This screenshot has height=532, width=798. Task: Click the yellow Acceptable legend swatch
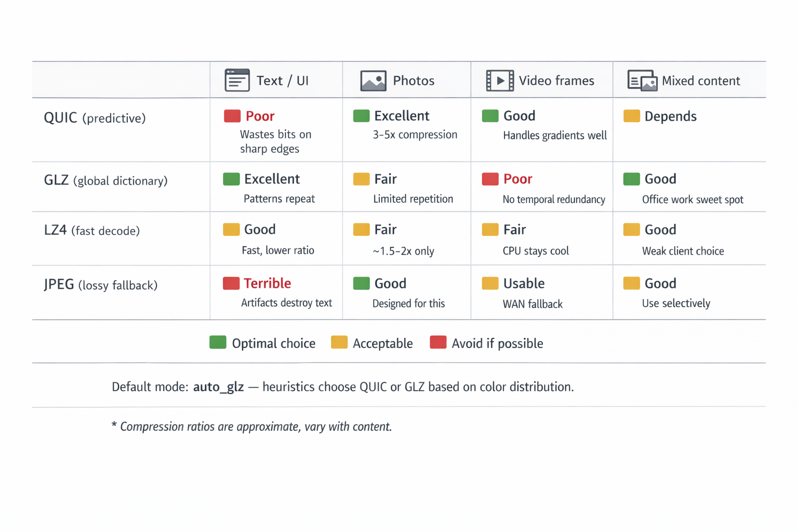(x=339, y=343)
